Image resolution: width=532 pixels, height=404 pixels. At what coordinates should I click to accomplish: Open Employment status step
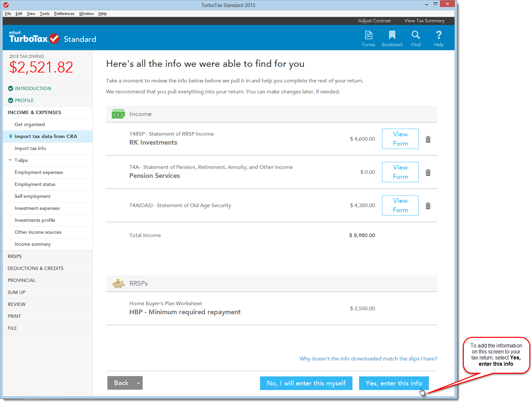pyautogui.click(x=48, y=184)
